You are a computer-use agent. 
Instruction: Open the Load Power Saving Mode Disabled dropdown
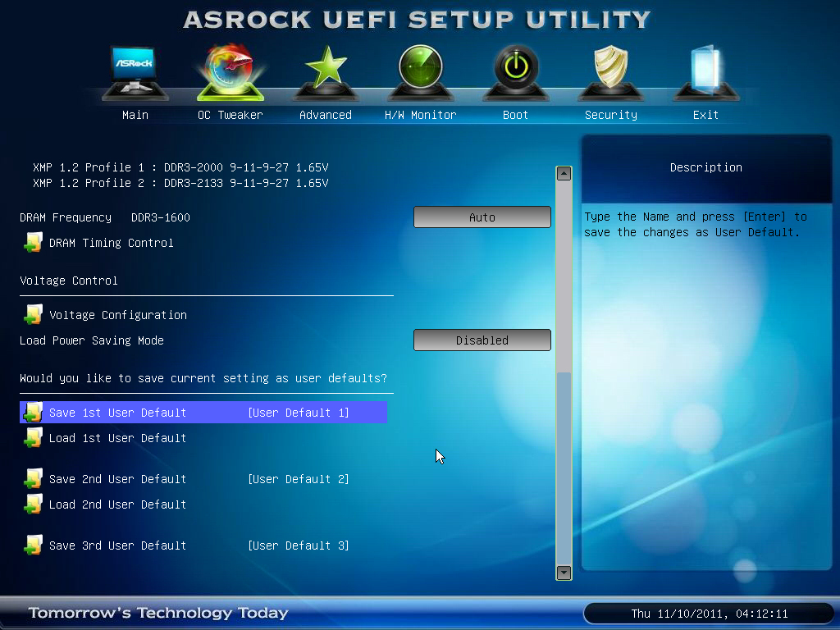click(482, 340)
